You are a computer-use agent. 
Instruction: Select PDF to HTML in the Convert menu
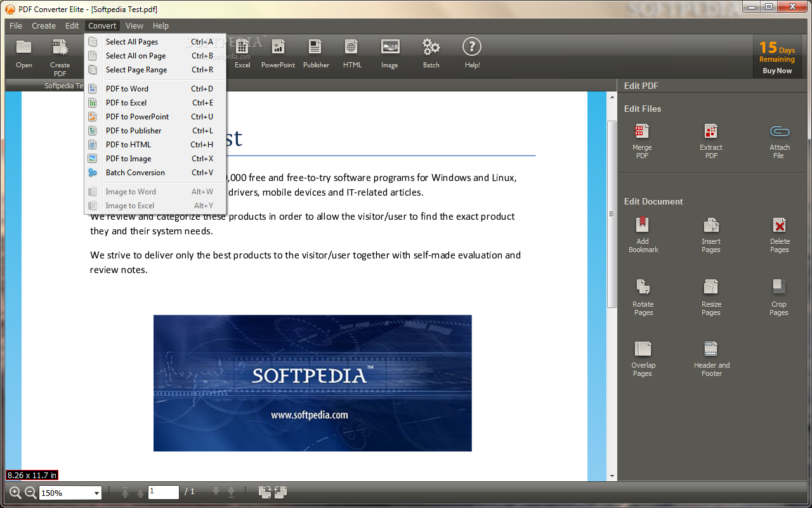click(x=155, y=145)
